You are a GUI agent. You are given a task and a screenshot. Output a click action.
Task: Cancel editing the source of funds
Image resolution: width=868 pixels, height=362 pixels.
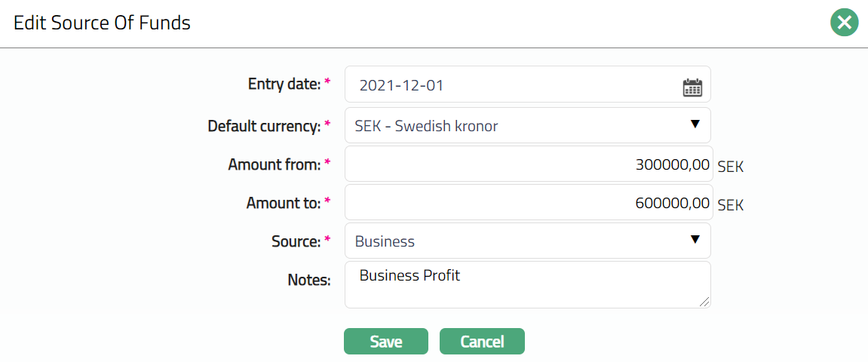tap(482, 342)
